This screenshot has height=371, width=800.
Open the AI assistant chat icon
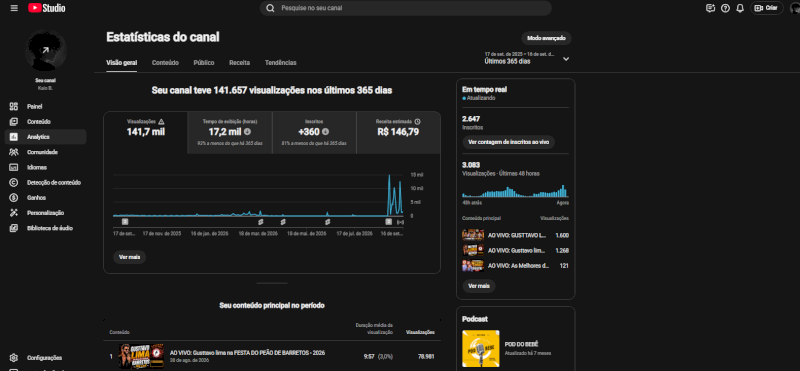(x=710, y=8)
